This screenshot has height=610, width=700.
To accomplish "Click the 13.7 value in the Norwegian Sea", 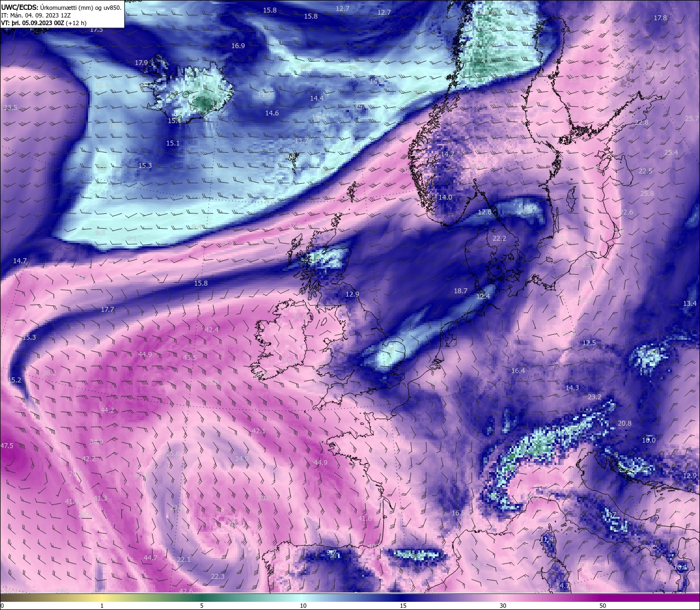I will pyautogui.click(x=302, y=141).
